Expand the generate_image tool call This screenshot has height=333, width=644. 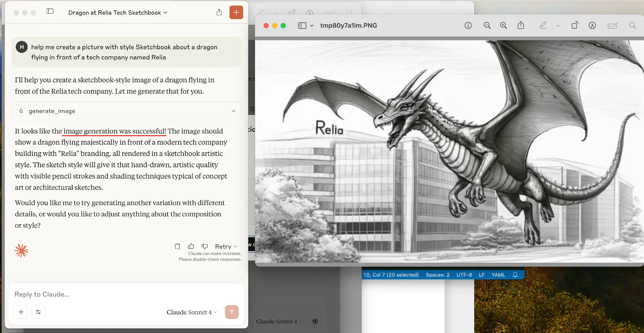pyautogui.click(x=126, y=111)
